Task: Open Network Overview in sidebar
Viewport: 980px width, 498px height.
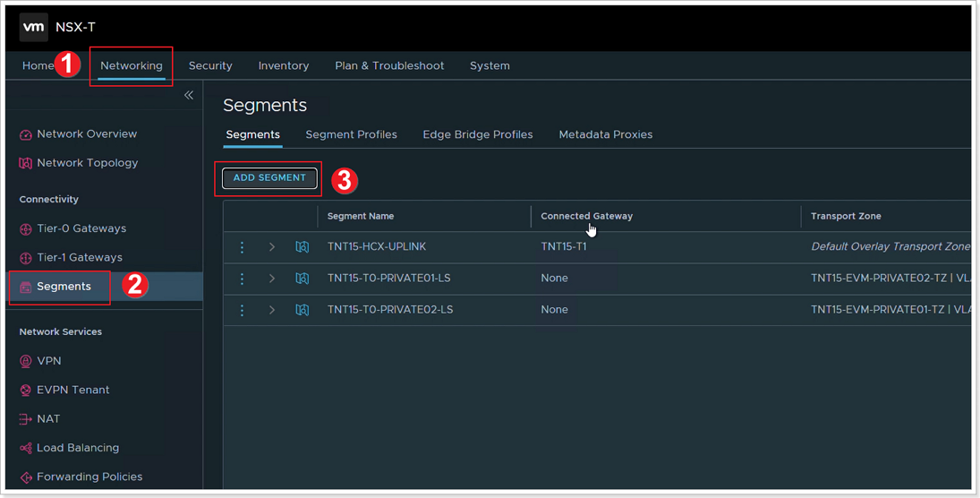Action: [87, 133]
